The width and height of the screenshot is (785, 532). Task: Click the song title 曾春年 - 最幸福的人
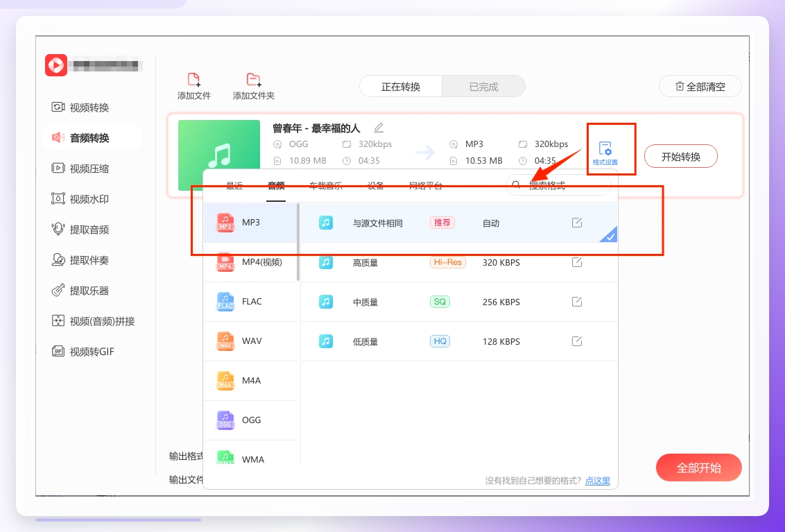pyautogui.click(x=316, y=128)
